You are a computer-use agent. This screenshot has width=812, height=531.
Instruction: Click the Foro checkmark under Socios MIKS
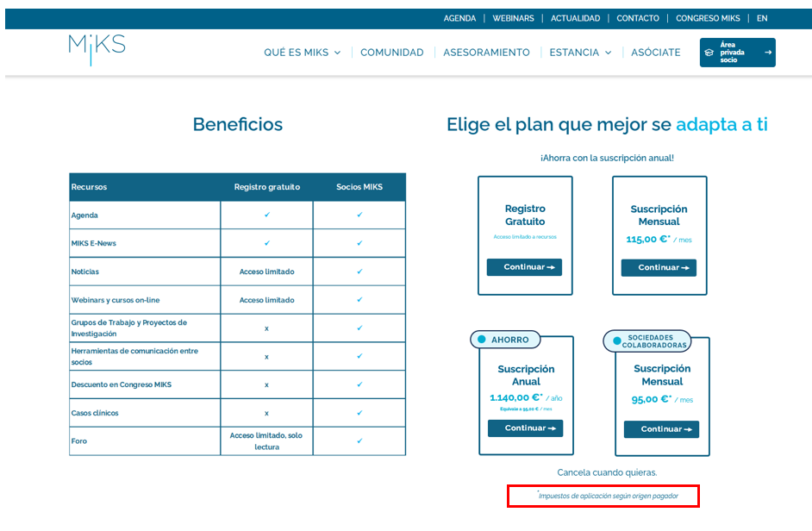pyautogui.click(x=359, y=440)
